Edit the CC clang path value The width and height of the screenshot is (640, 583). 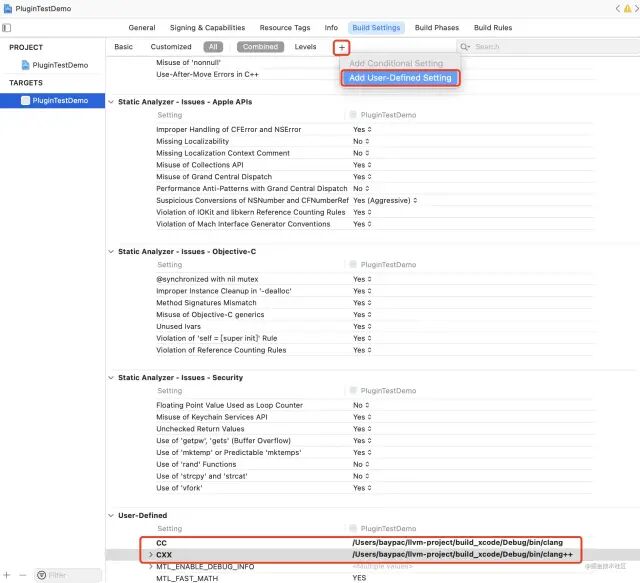458,543
